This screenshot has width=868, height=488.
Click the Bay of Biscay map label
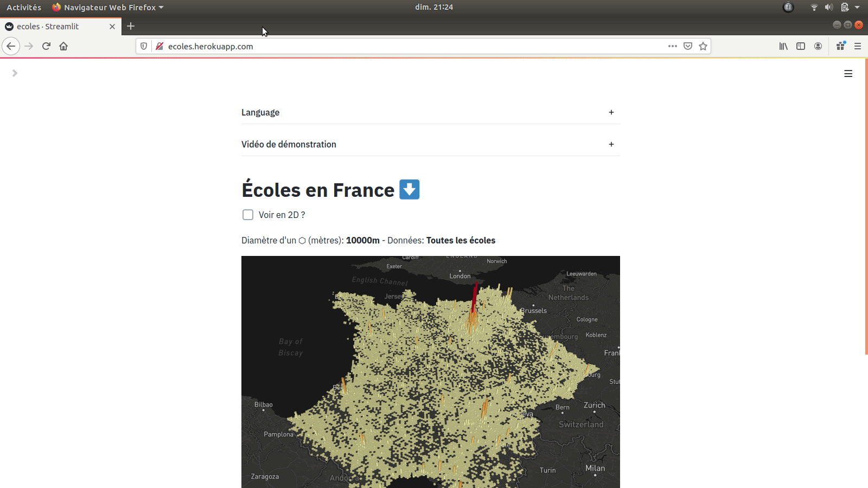(x=291, y=347)
